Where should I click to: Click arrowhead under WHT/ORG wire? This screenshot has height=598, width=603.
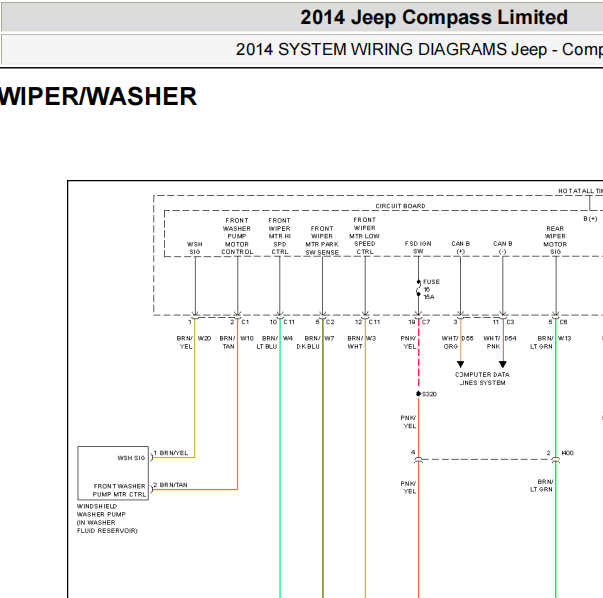pos(460,364)
